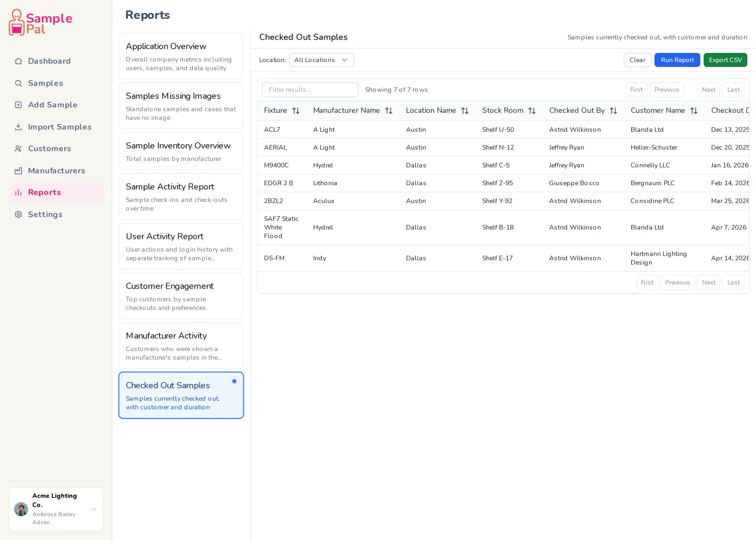Expand the Acme Lighting Co. account chevron
Screen dimensions: 756x540
point(94,509)
